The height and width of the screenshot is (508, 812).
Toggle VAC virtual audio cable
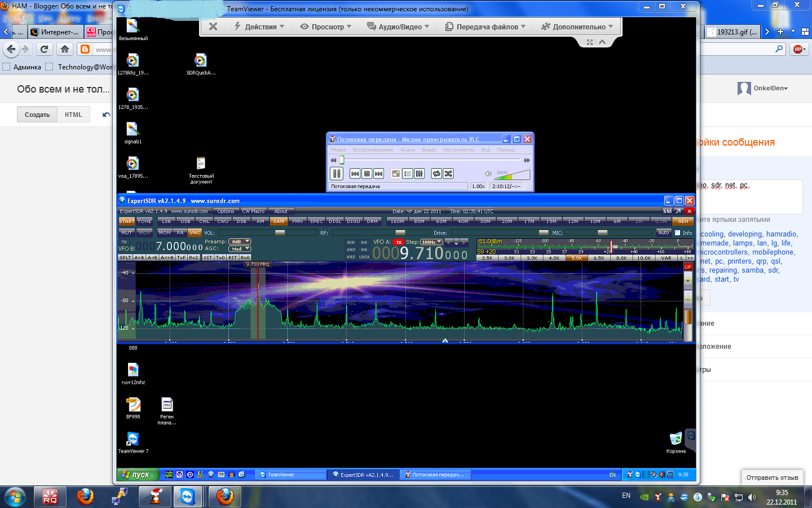point(195,233)
